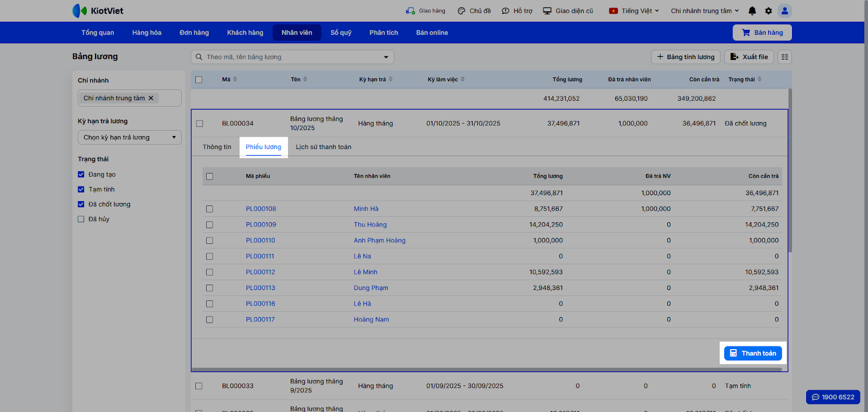Open the notifications bell icon

pyautogui.click(x=752, y=11)
